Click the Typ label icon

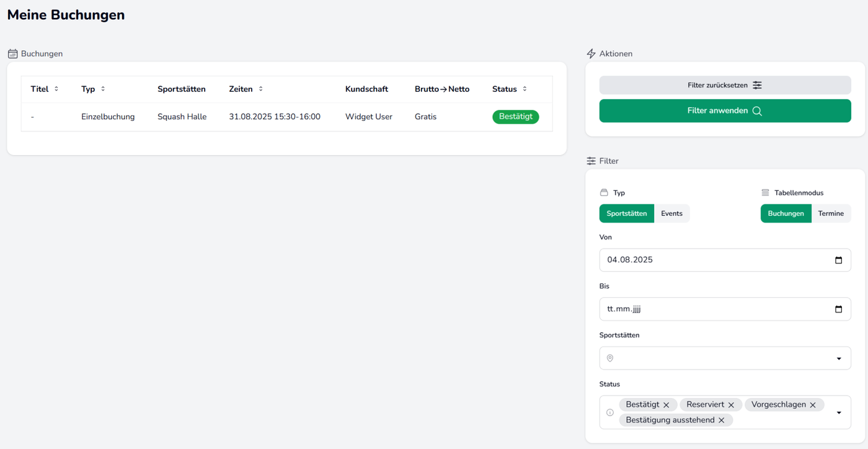pos(604,193)
